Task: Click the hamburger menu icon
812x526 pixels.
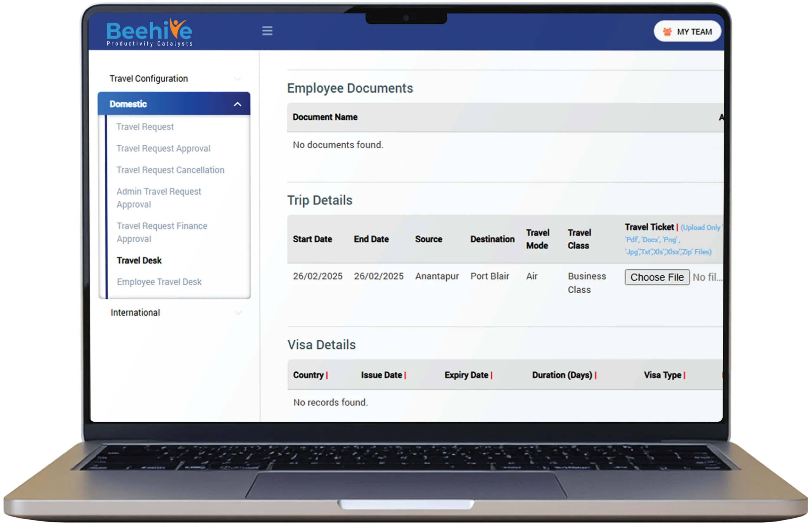Action: click(267, 31)
